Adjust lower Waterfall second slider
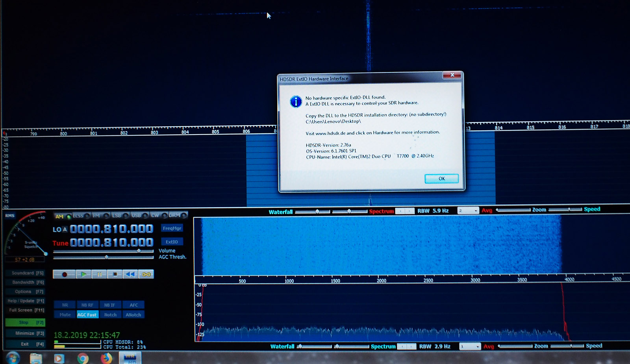The image size is (630, 364). coord(351,347)
